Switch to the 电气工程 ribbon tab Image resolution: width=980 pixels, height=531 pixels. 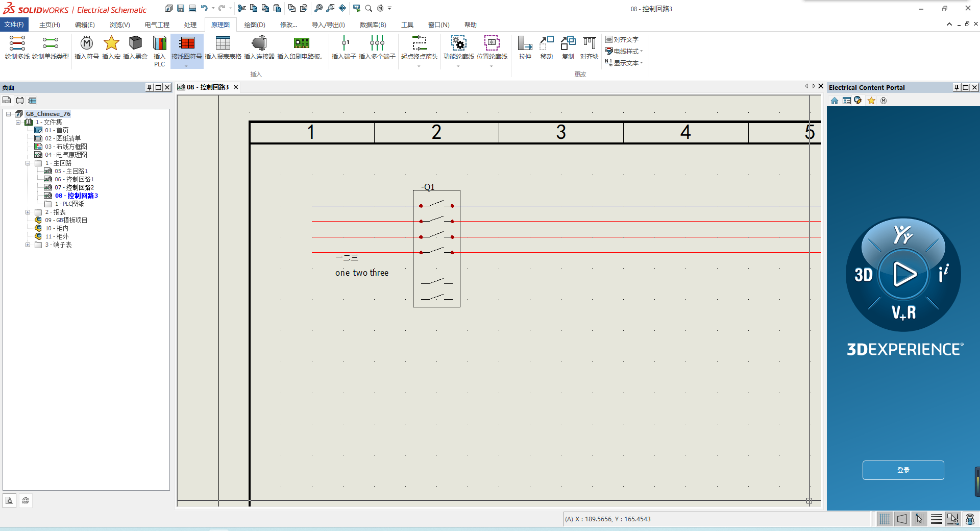tap(157, 25)
